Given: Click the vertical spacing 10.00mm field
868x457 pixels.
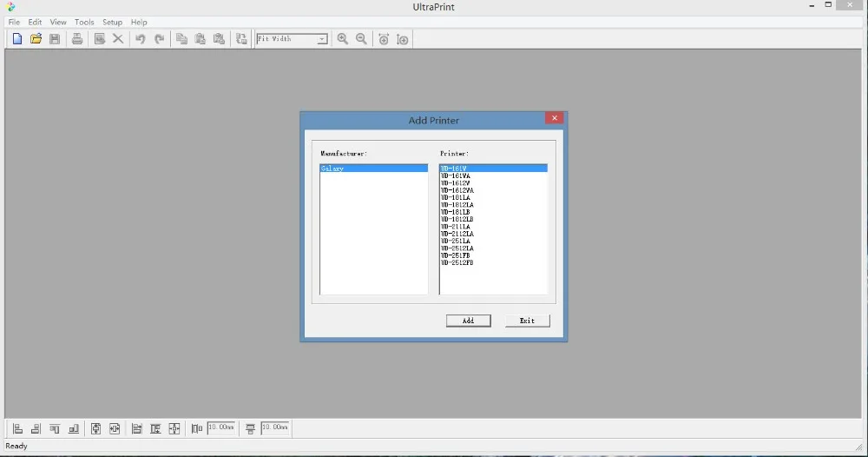Looking at the screenshot, I should pyautogui.click(x=275, y=427).
